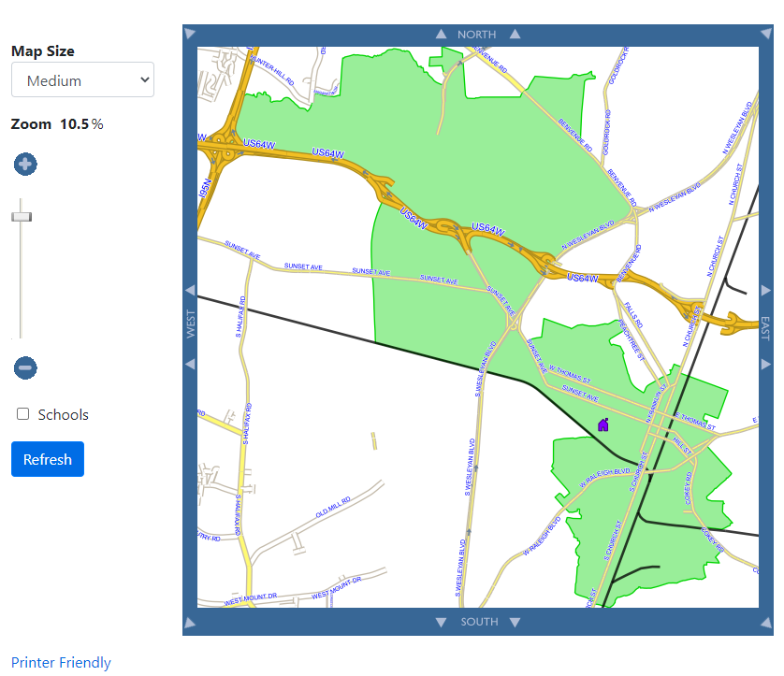The width and height of the screenshot is (784, 676).
Task: Pan map using the top-left corner arrow
Action: (190, 34)
